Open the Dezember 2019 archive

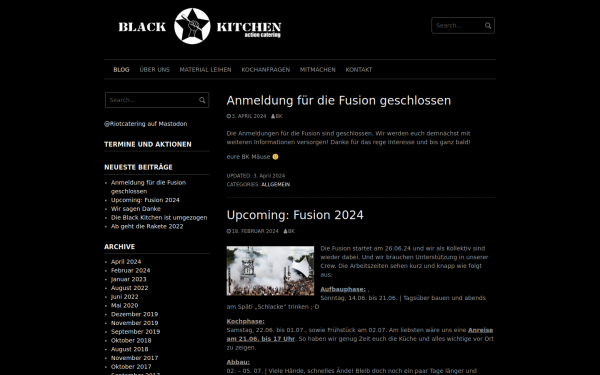click(x=134, y=315)
